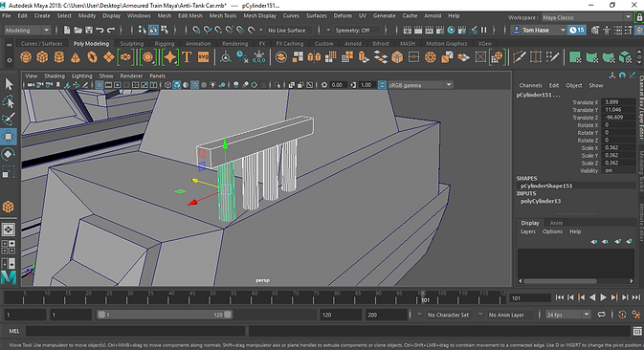Activate the Scale tool in toolbox
The width and height of the screenshot is (644, 350).
9,172
